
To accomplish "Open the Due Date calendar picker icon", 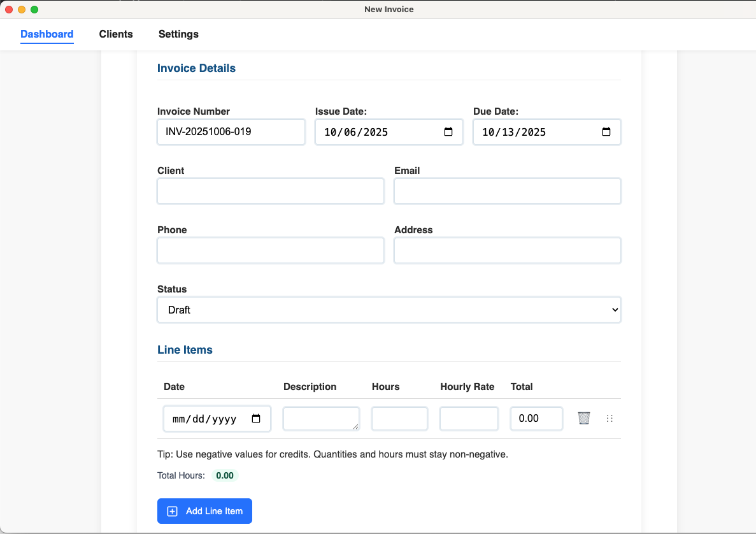I will pyautogui.click(x=606, y=132).
